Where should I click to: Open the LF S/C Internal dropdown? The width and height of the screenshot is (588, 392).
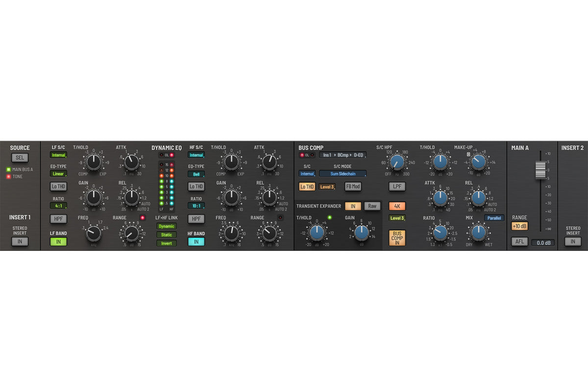58,155
